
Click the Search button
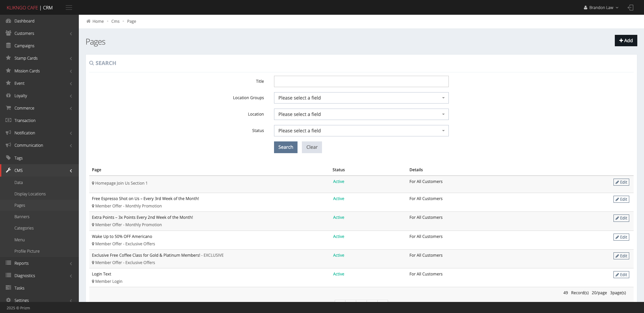coord(286,147)
